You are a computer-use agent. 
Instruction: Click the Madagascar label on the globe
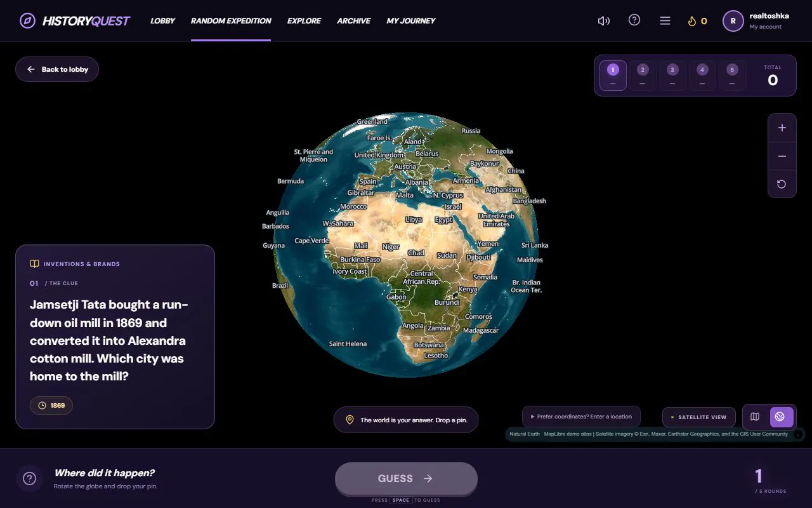(x=481, y=330)
